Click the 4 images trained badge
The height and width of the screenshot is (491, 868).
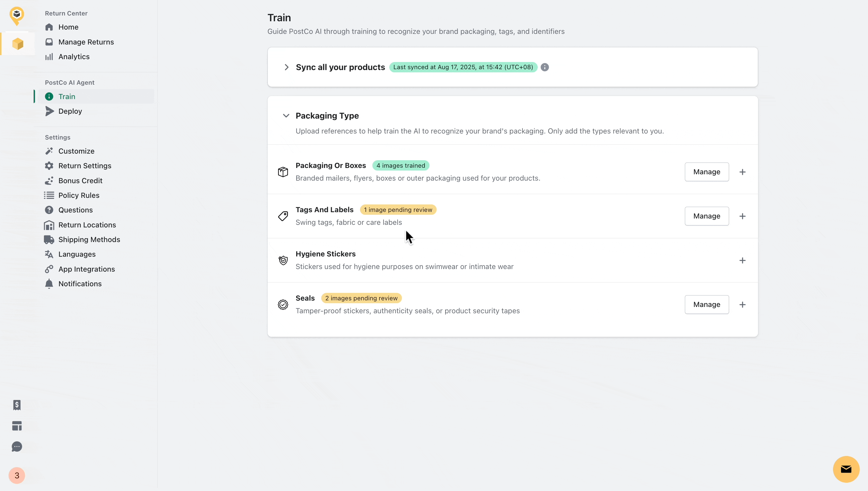point(401,166)
